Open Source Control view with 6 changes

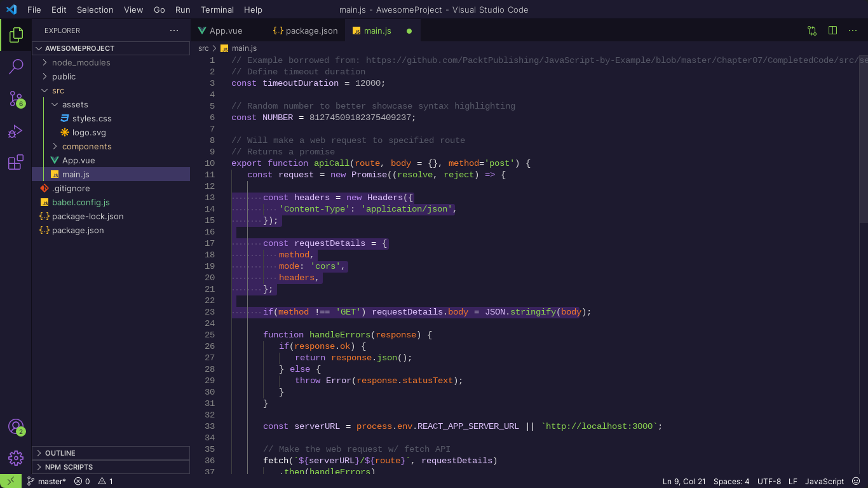coord(16,98)
